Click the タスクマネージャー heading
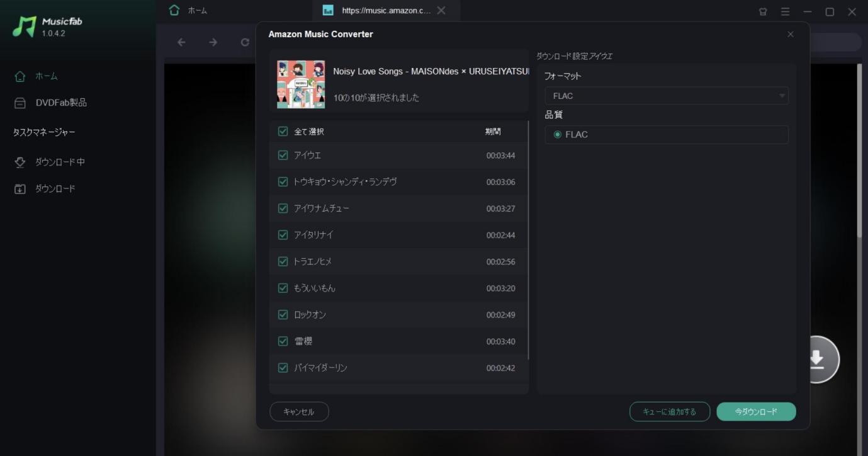The height and width of the screenshot is (456, 868). [x=44, y=132]
